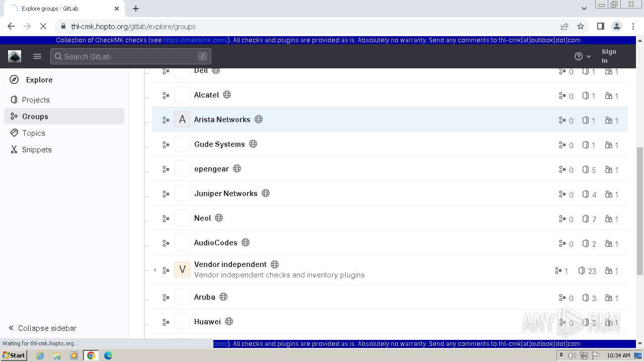Open the checkmk.com link in the banner
Viewport: 644px width, 362px height.
tap(196, 40)
